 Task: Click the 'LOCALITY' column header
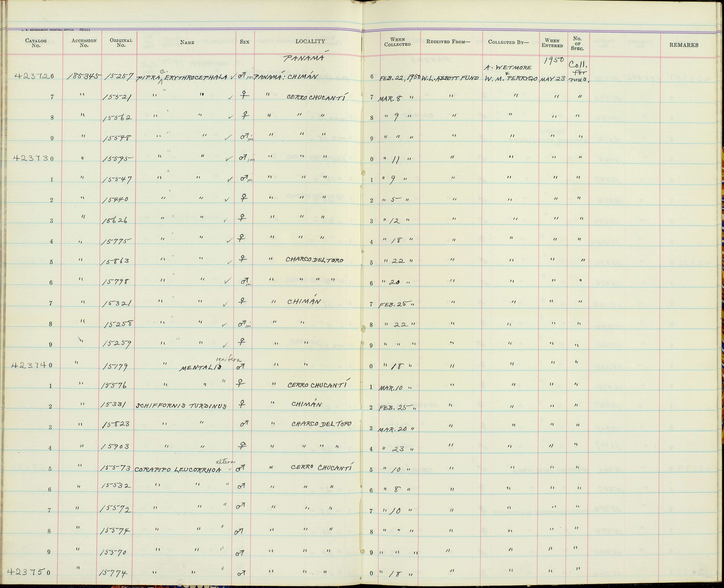tap(310, 41)
